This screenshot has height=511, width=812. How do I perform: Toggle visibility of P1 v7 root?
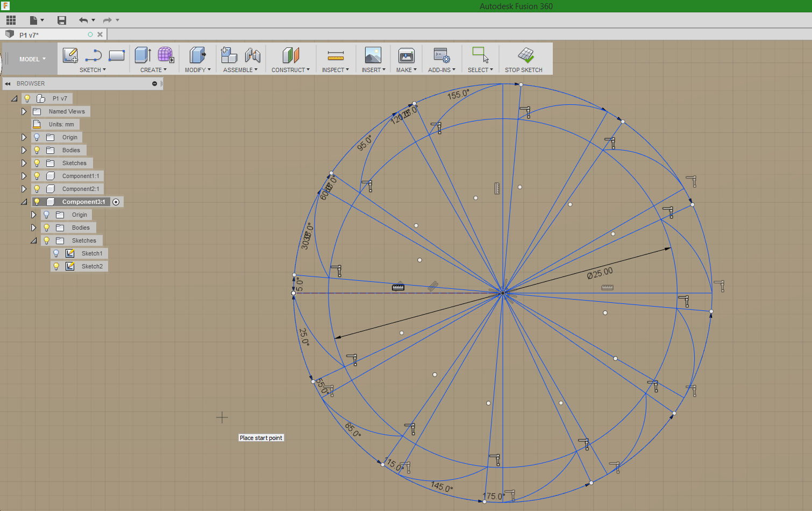click(x=27, y=98)
